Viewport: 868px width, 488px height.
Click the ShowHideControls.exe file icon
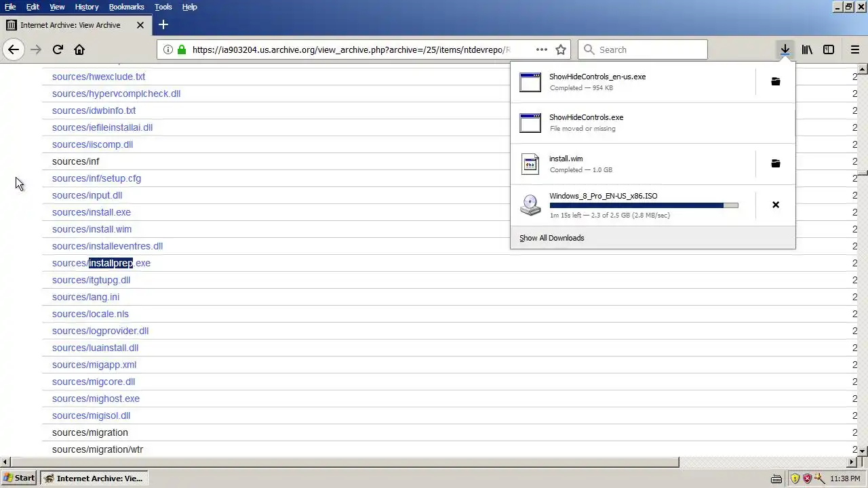tap(530, 123)
